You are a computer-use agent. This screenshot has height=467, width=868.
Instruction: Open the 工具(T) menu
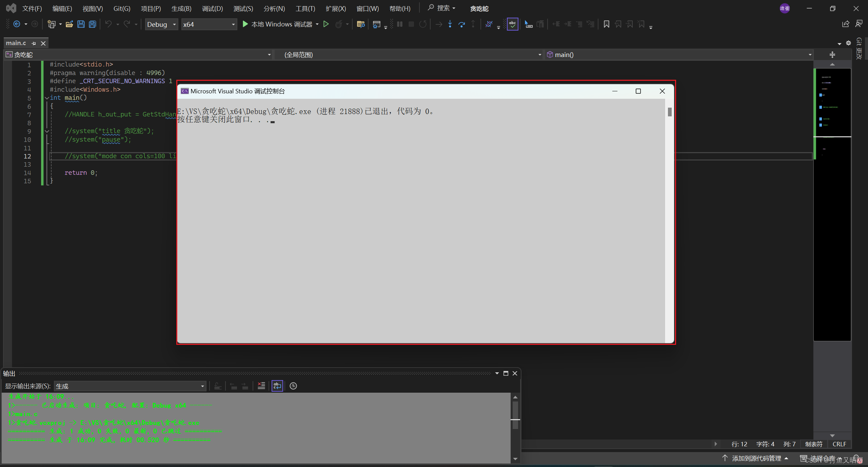pos(305,8)
